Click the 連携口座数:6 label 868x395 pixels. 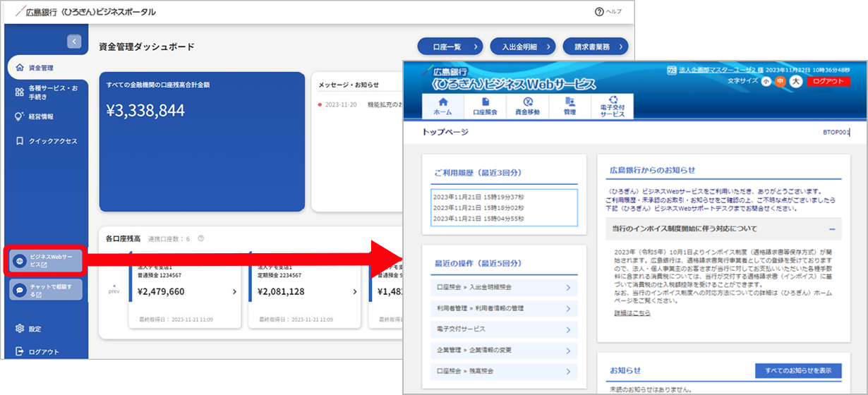point(169,238)
